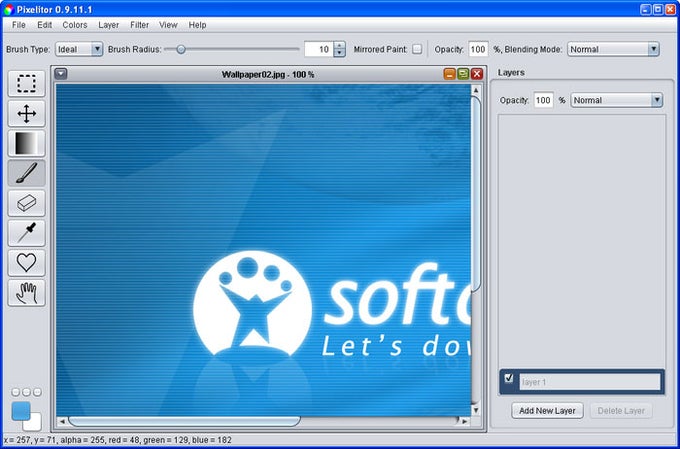
Task: Open the Brush Type dropdown
Action: tap(79, 49)
